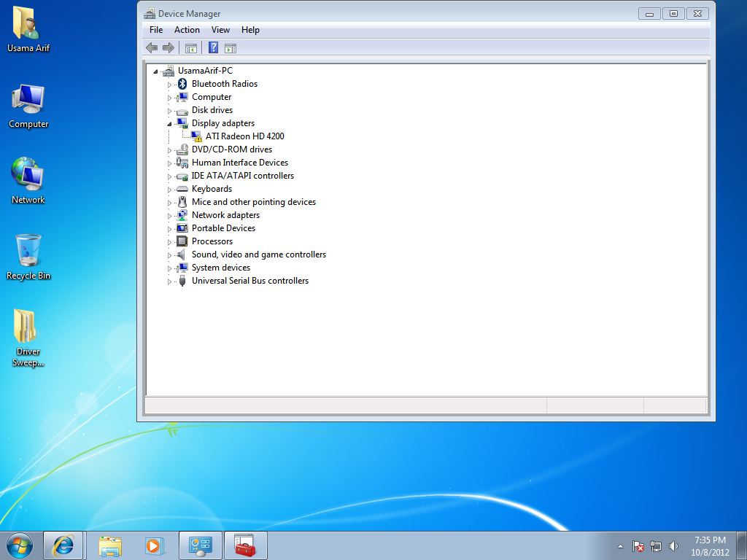Select Human Interface Devices label
747x560 pixels.
tap(239, 163)
